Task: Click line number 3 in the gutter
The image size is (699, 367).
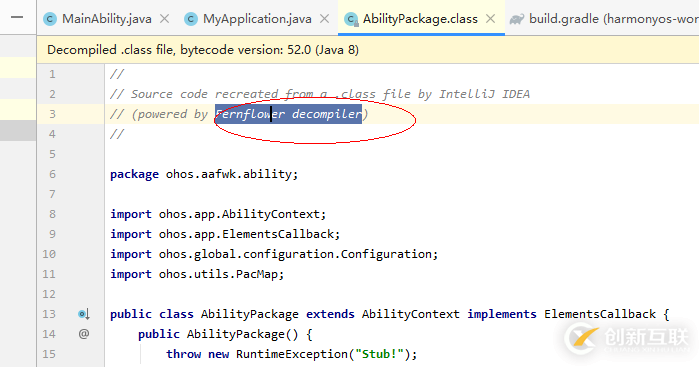Action: [x=52, y=114]
